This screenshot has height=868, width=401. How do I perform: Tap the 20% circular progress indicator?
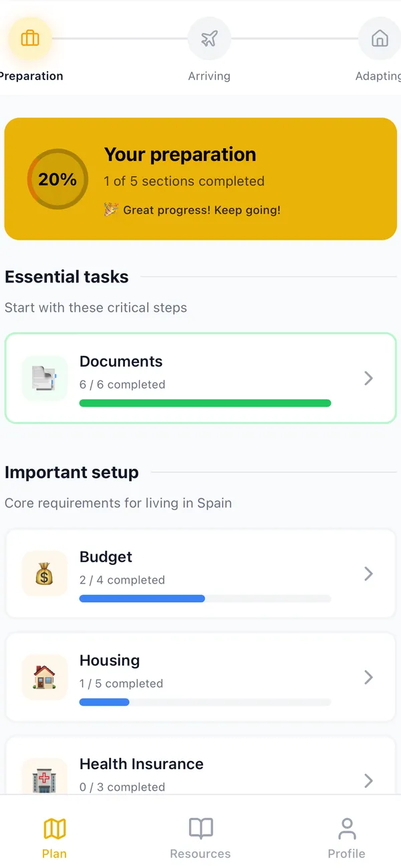(x=57, y=179)
